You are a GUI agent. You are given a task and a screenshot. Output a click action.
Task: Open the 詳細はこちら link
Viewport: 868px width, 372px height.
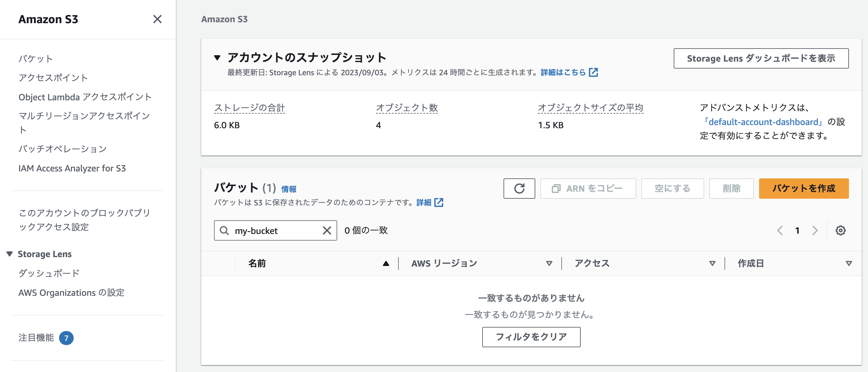coord(563,72)
